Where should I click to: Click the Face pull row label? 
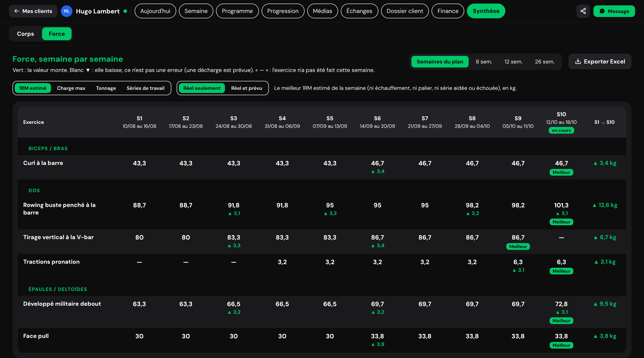pyautogui.click(x=36, y=336)
